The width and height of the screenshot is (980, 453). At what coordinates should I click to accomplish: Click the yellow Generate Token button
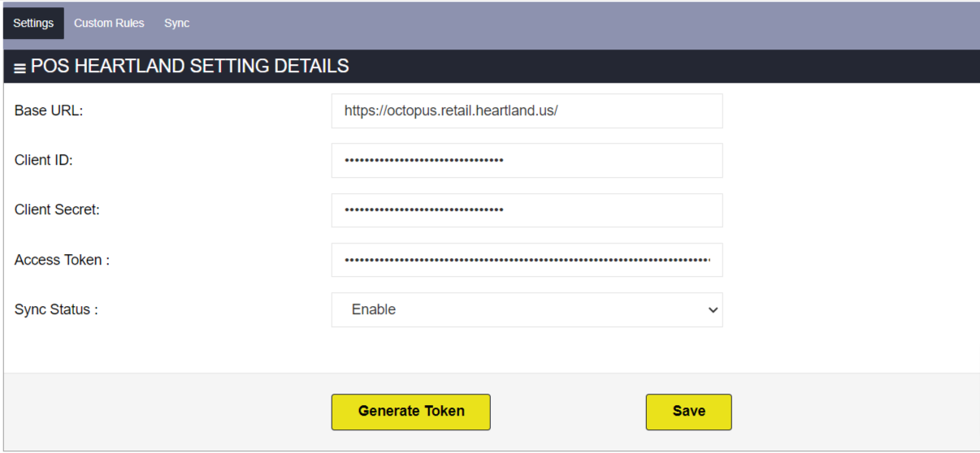point(411,412)
